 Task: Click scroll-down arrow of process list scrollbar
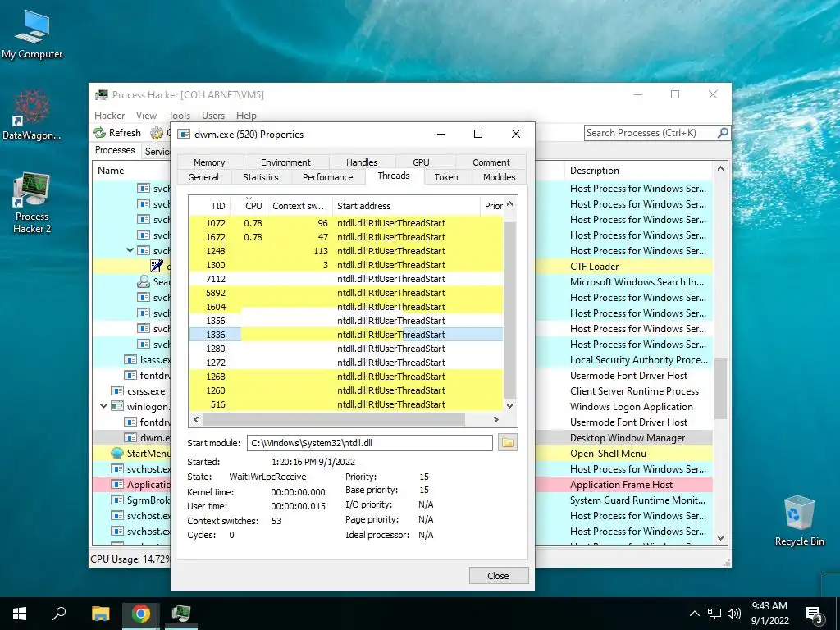[x=720, y=538]
